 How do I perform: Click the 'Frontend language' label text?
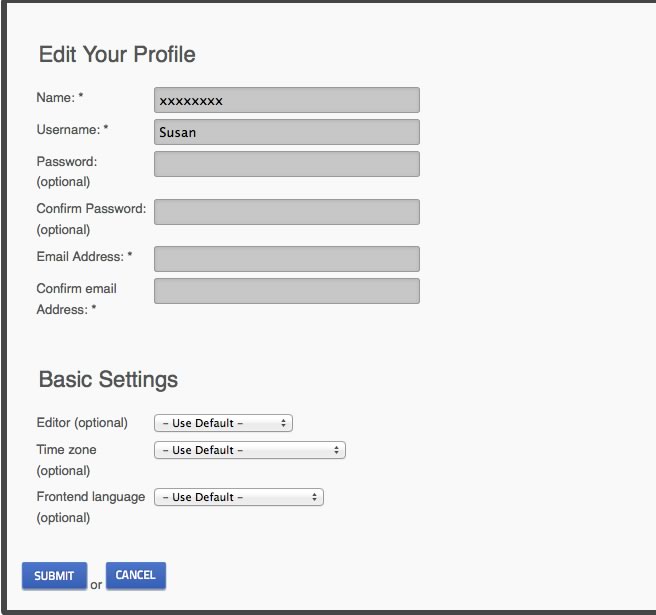point(91,497)
